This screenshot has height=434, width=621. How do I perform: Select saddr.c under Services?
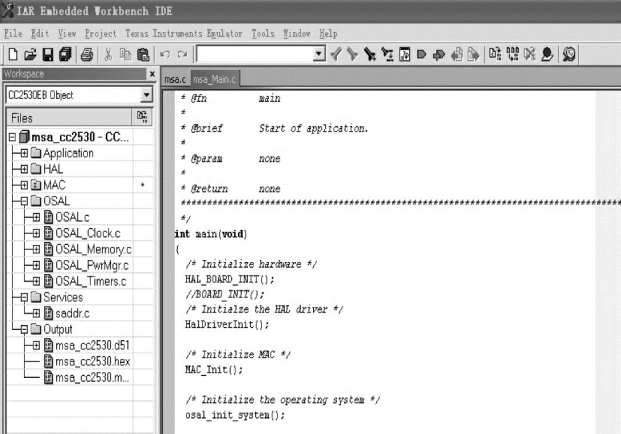(72, 313)
